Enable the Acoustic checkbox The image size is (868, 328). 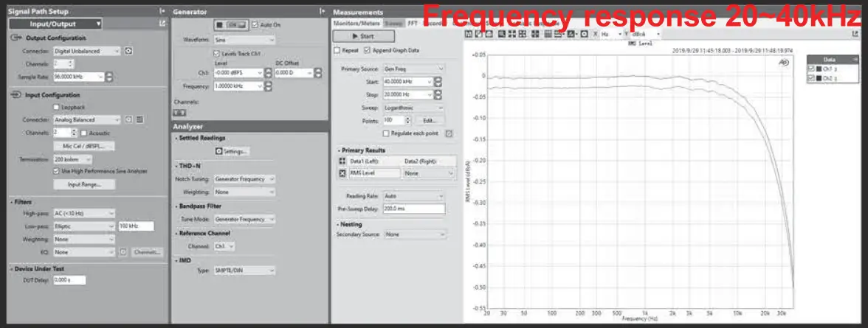[x=83, y=133]
